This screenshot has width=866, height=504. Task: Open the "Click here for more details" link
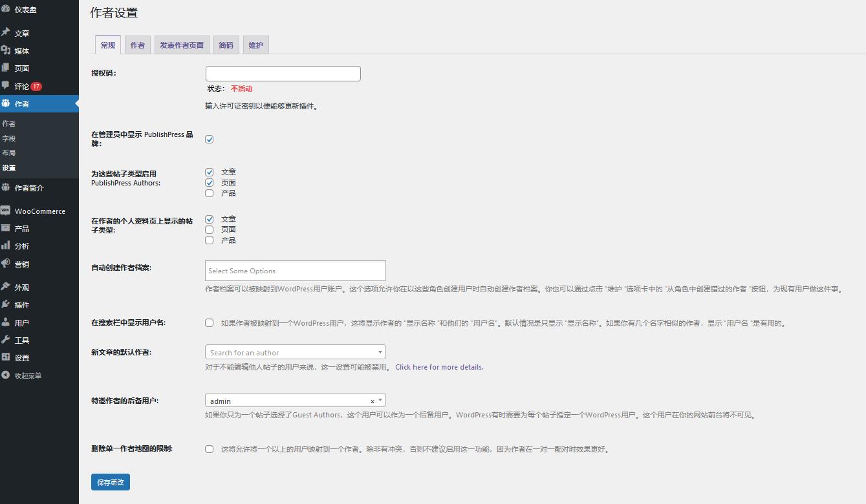439,367
